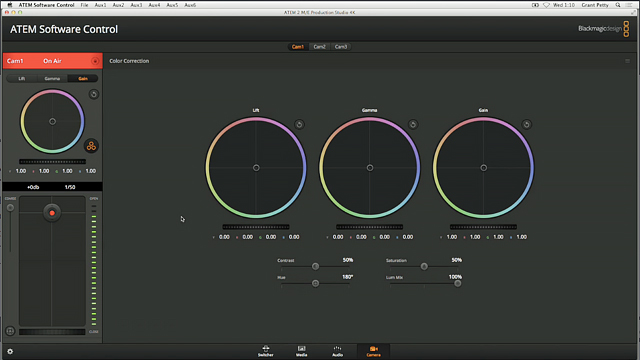Select the Gamma toggle in sidebar
Viewport: 640px width, 360px height.
click(52, 78)
